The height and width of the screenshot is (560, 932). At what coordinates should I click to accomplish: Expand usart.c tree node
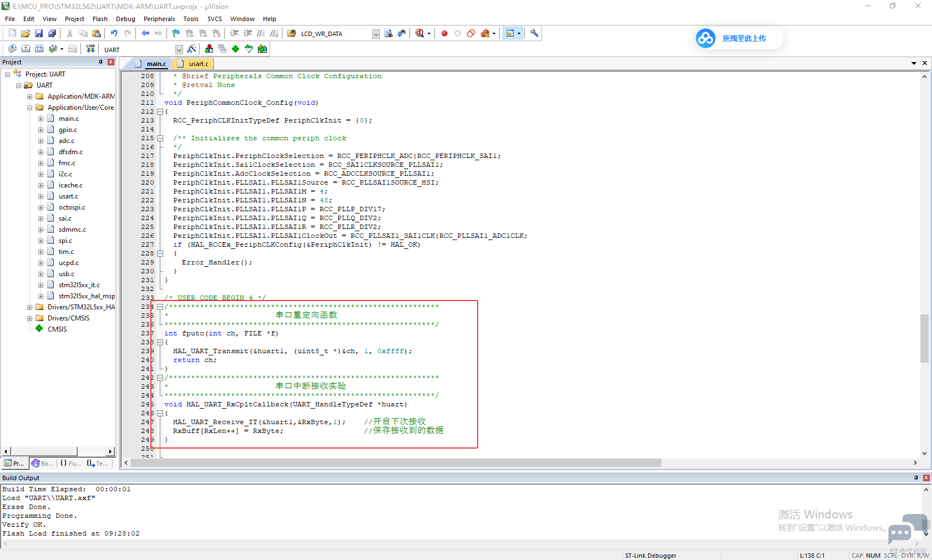tap(40, 196)
